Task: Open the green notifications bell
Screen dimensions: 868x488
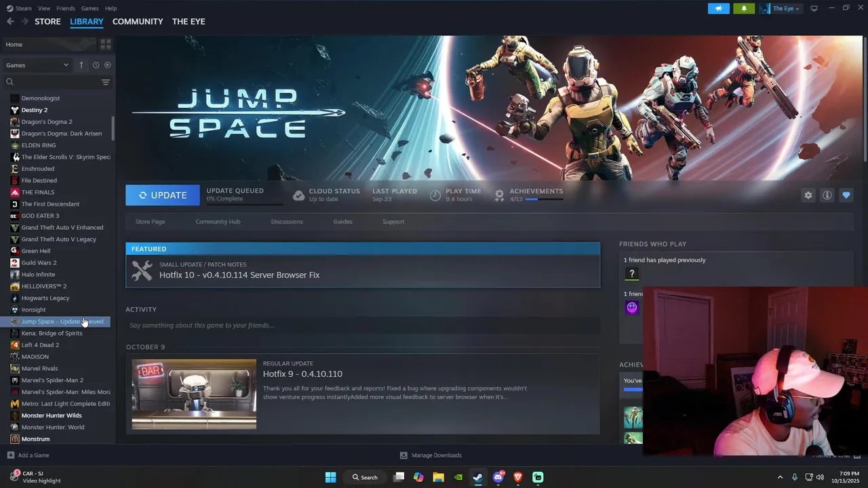Action: pos(744,8)
